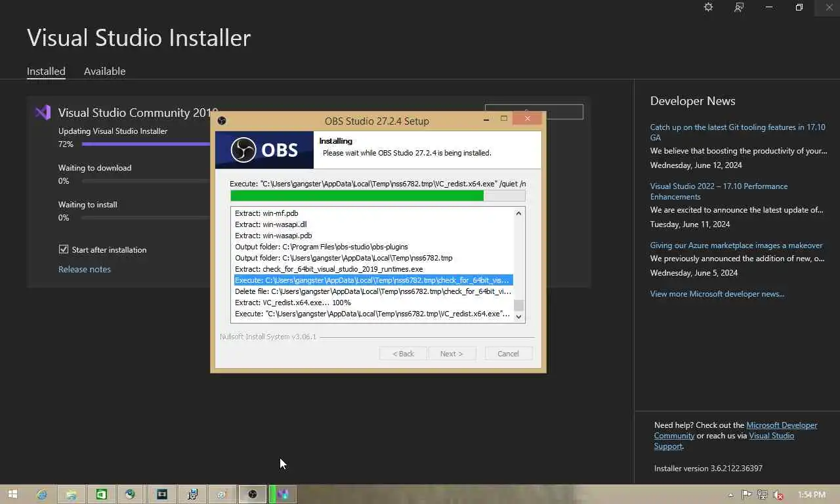Open the Windows Start button

coord(12,494)
